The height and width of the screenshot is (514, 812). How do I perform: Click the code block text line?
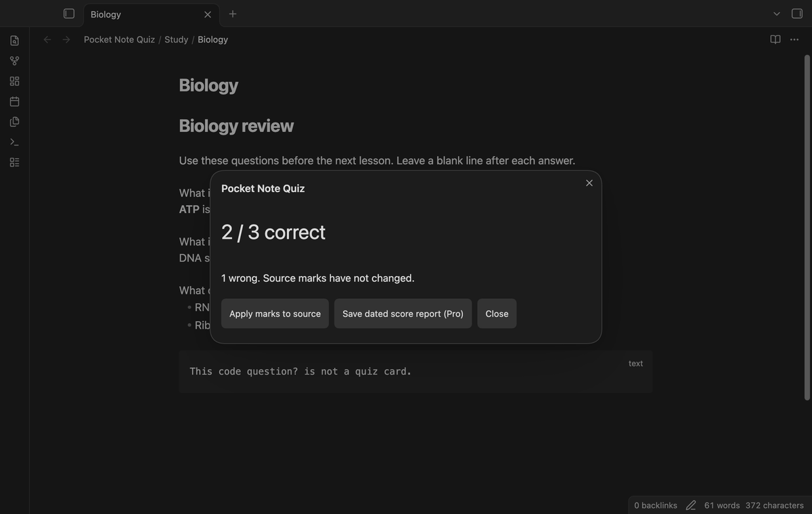pos(300,371)
